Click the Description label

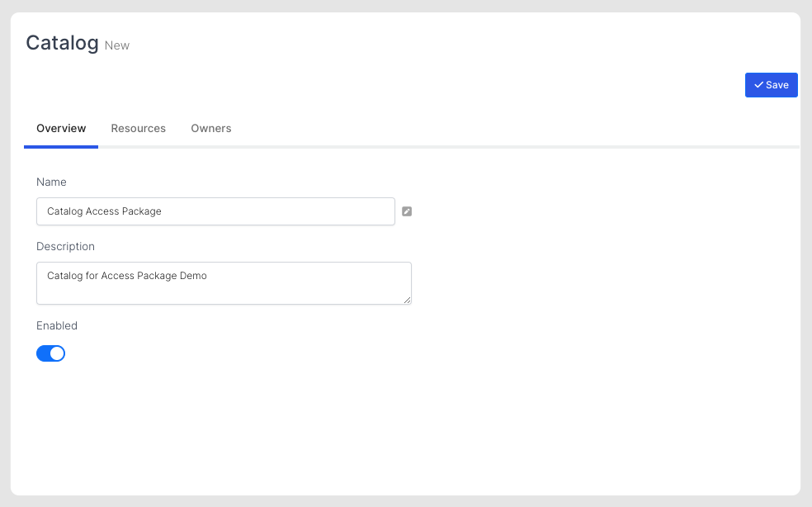(65, 246)
